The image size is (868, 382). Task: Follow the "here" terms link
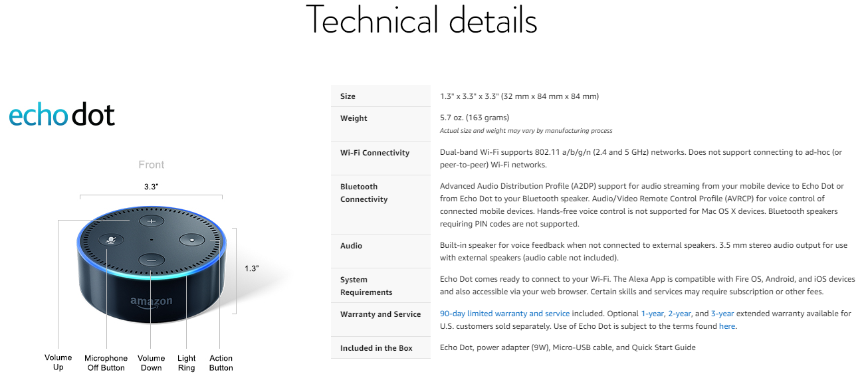click(727, 326)
